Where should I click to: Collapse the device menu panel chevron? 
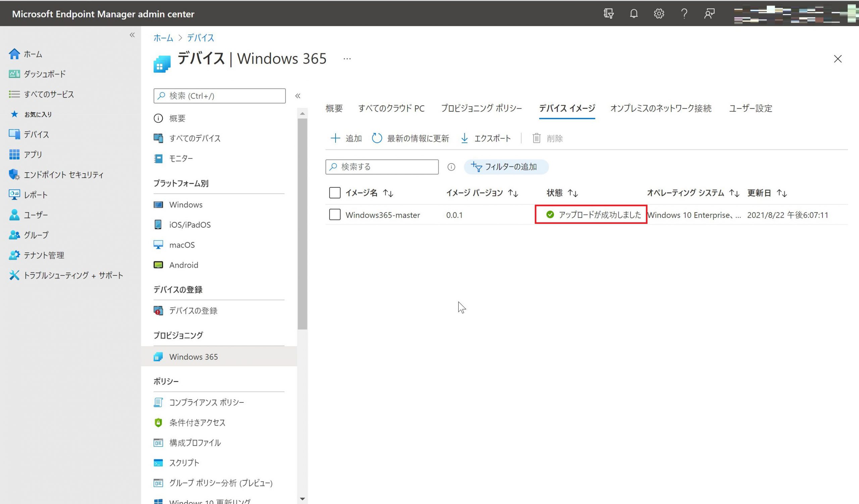298,96
